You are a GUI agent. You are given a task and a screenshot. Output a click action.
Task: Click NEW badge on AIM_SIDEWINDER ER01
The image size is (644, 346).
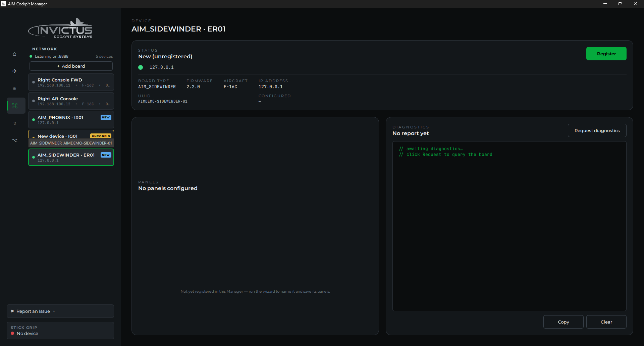[x=106, y=155]
